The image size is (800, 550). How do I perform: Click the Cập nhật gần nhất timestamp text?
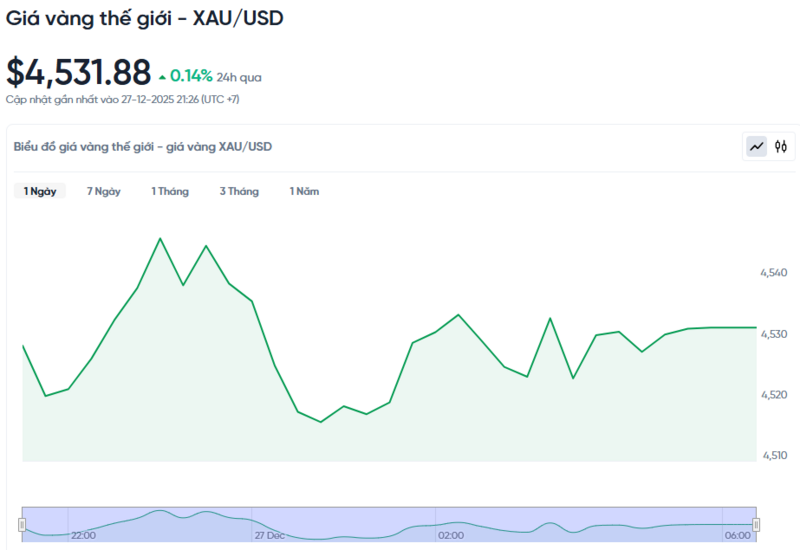click(122, 99)
